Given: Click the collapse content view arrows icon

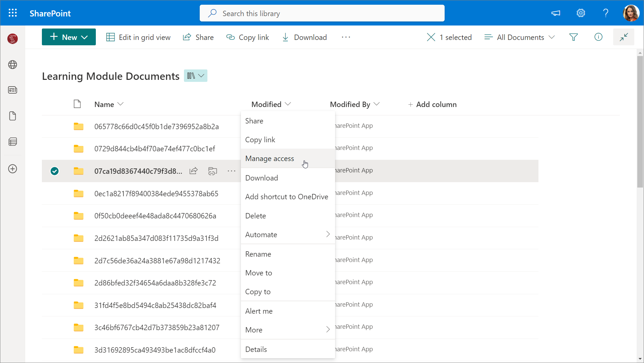Looking at the screenshot, I should 624,37.
